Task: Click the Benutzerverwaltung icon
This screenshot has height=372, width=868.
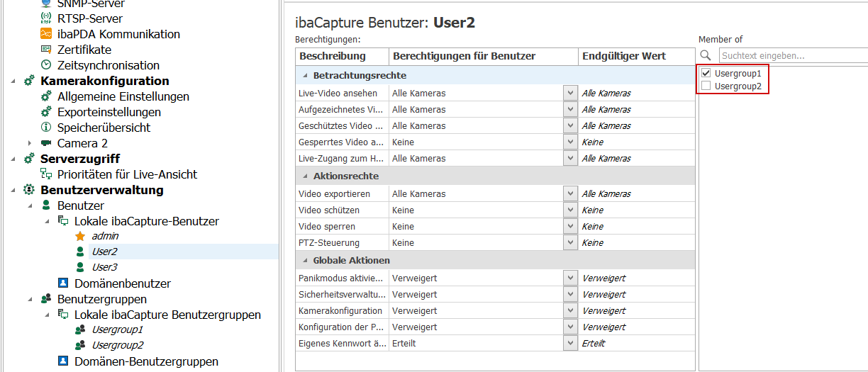Action: click(29, 190)
